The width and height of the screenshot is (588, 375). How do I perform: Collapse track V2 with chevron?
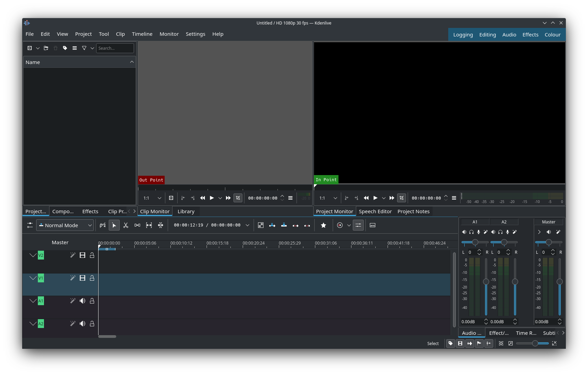pos(33,255)
